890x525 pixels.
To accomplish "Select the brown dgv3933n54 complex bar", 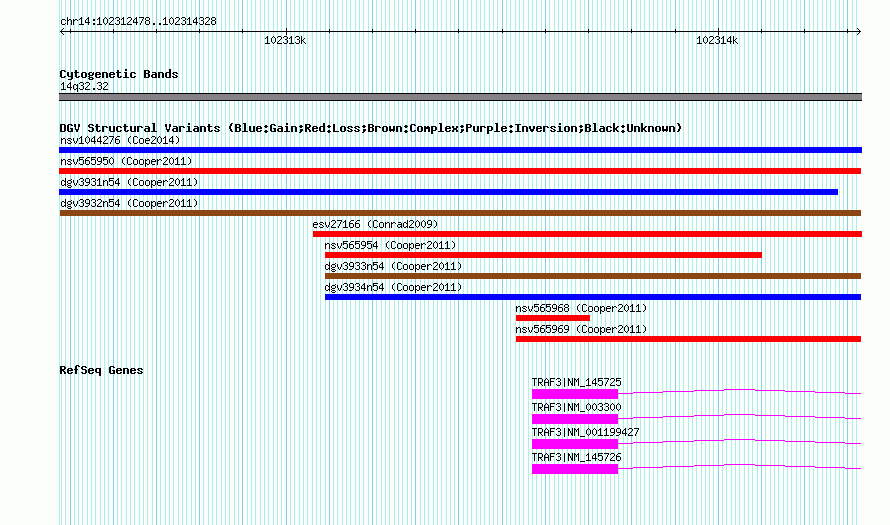I will (593, 276).
